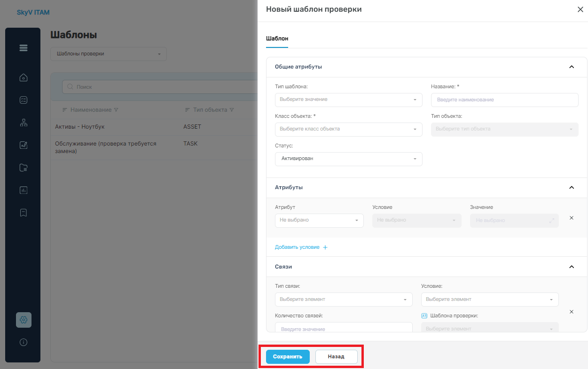Image resolution: width=588 pixels, height=369 pixels.
Task: Open the Тип связи dropdown
Action: pyautogui.click(x=344, y=300)
